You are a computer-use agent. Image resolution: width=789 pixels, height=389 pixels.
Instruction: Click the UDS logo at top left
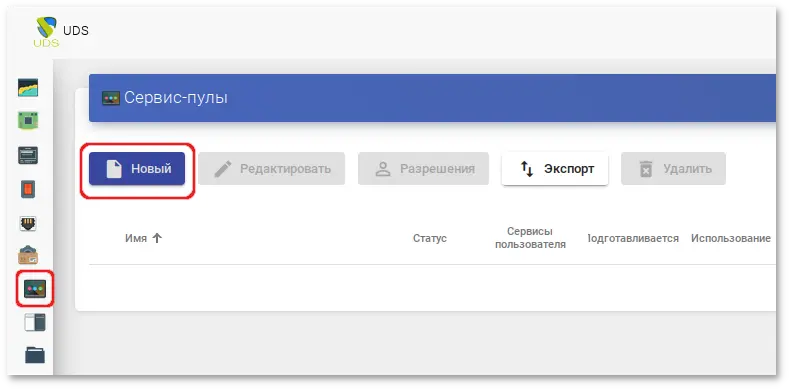(x=46, y=31)
